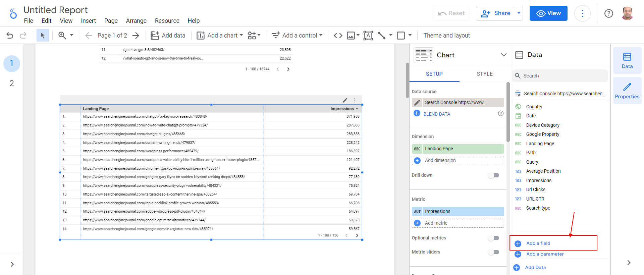Open the Resource menu

167,21
